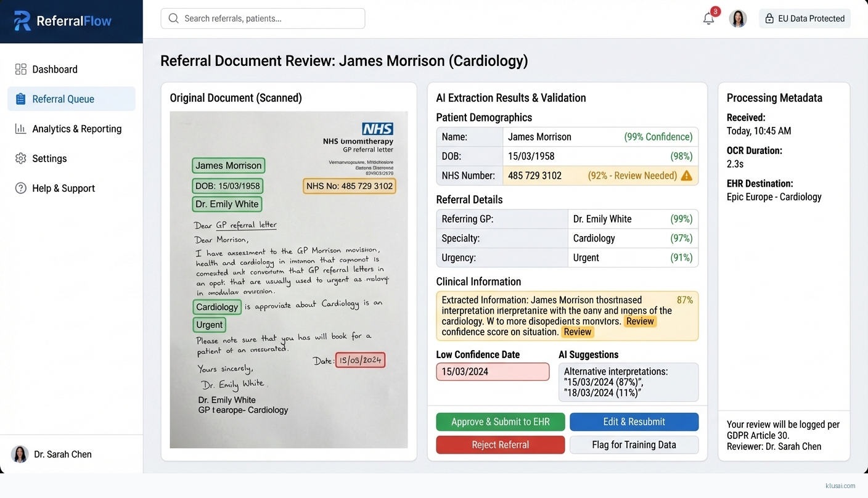Click the ReferralFlow logo icon
Screen dimensions: 868x498
tap(22, 21)
